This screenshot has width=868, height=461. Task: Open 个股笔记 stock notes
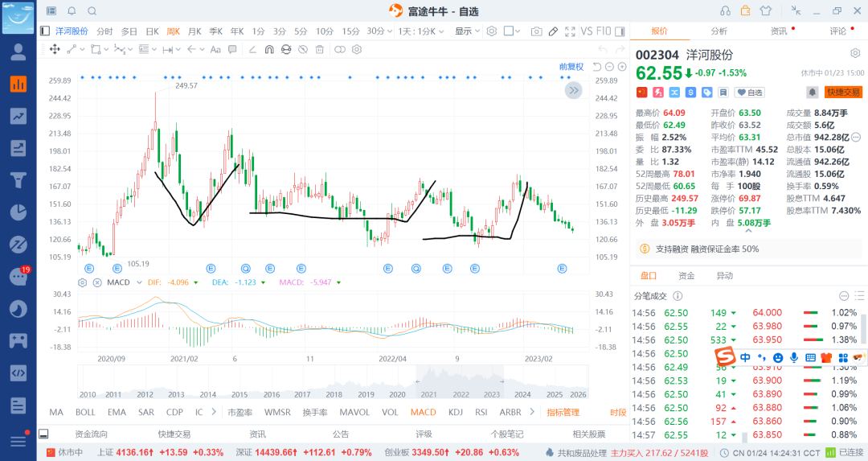click(x=506, y=434)
